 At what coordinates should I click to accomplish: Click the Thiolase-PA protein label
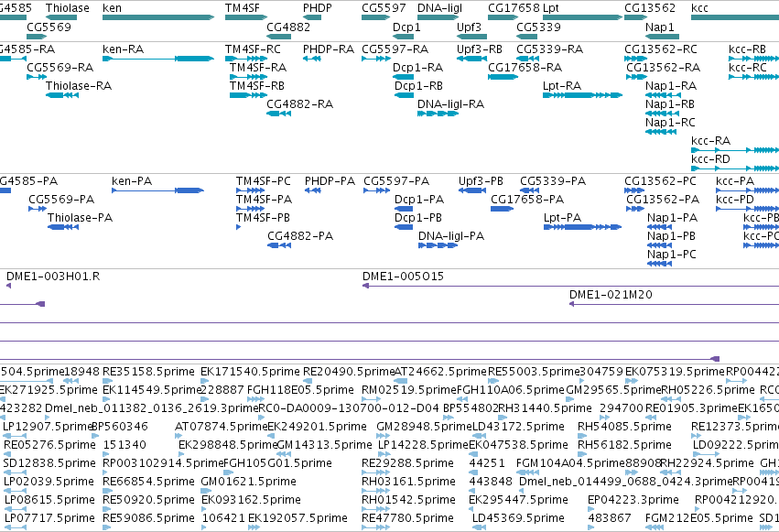(x=80, y=218)
